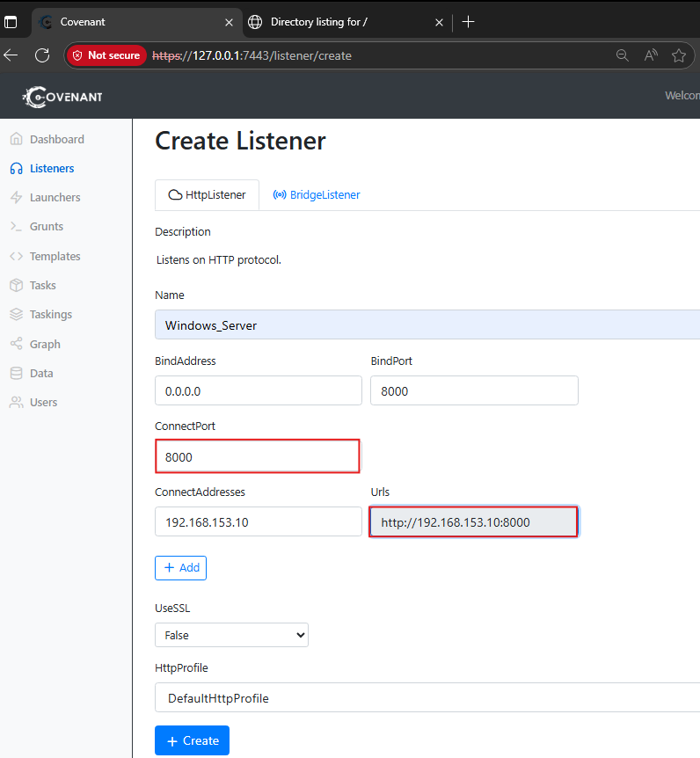
Task: Click the ConnectAddresses field with 192.168.153.10
Action: 259,521
